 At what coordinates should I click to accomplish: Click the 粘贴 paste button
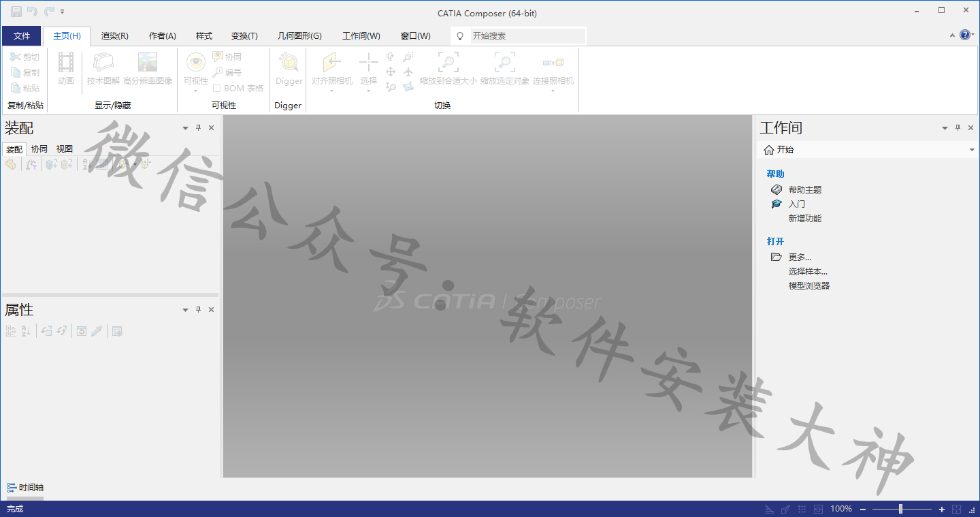(25, 88)
